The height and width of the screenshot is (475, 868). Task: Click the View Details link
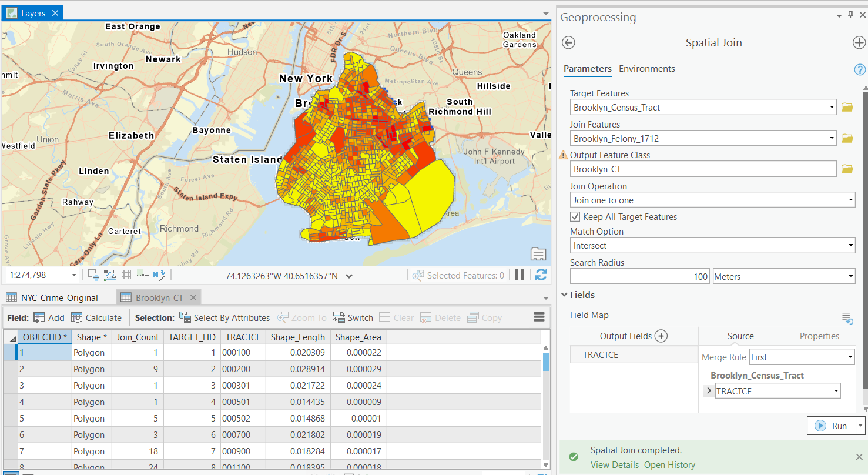pos(614,465)
